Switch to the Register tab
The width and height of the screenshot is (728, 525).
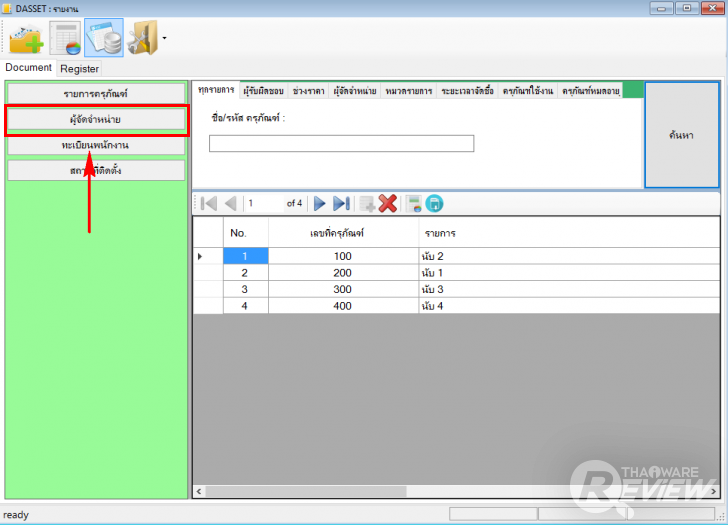pos(79,69)
